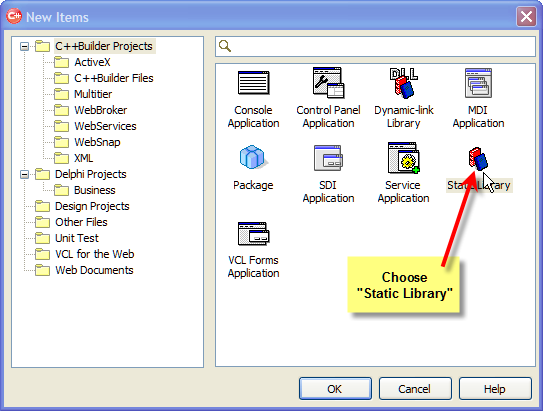Collapse the C++Builder Projects tree node
This screenshot has width=543, height=411.
tap(24, 46)
